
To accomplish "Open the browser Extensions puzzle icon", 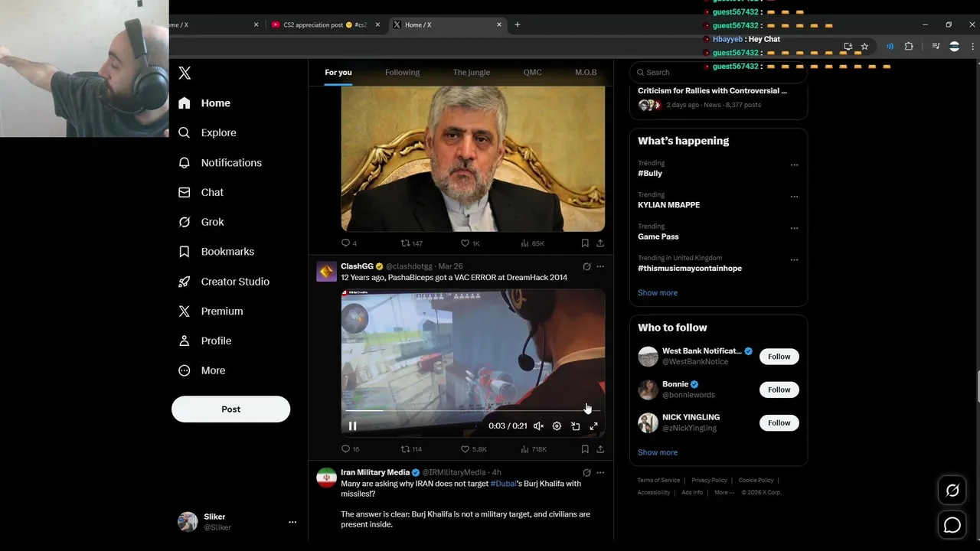I will 909,47.
